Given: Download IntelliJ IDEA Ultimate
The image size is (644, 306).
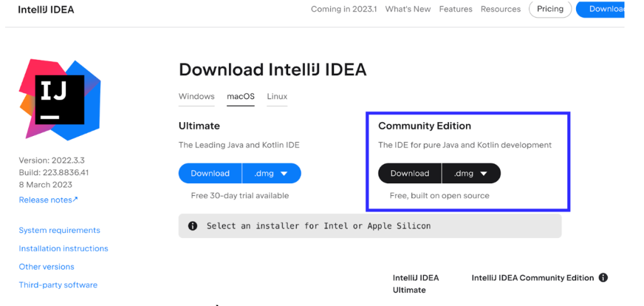Looking at the screenshot, I should click(x=210, y=174).
